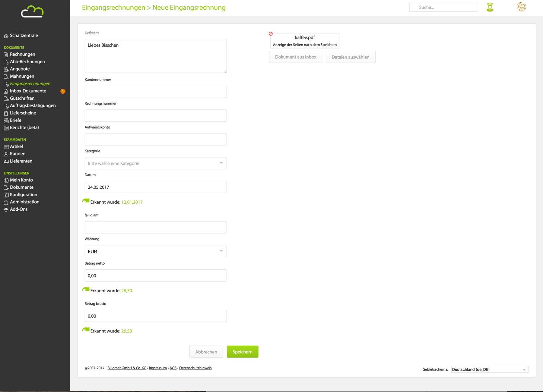
Task: Click the kaffee.pdf file name
Action: pyautogui.click(x=305, y=37)
